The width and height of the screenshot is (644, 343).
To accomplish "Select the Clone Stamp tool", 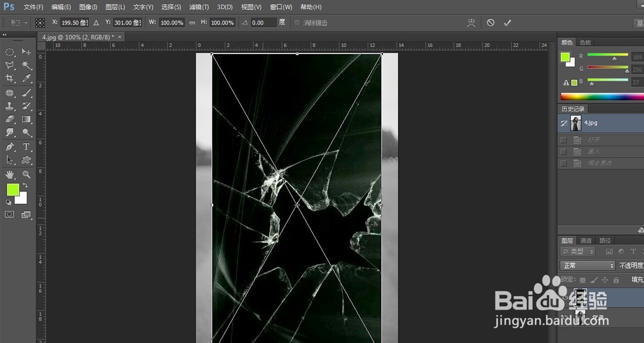I will pos(10,106).
